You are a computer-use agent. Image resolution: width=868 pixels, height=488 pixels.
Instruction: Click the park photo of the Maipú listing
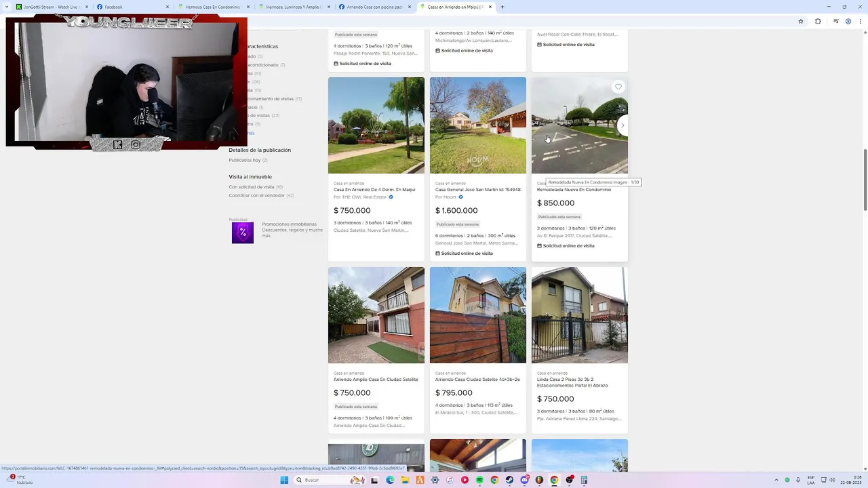point(376,125)
